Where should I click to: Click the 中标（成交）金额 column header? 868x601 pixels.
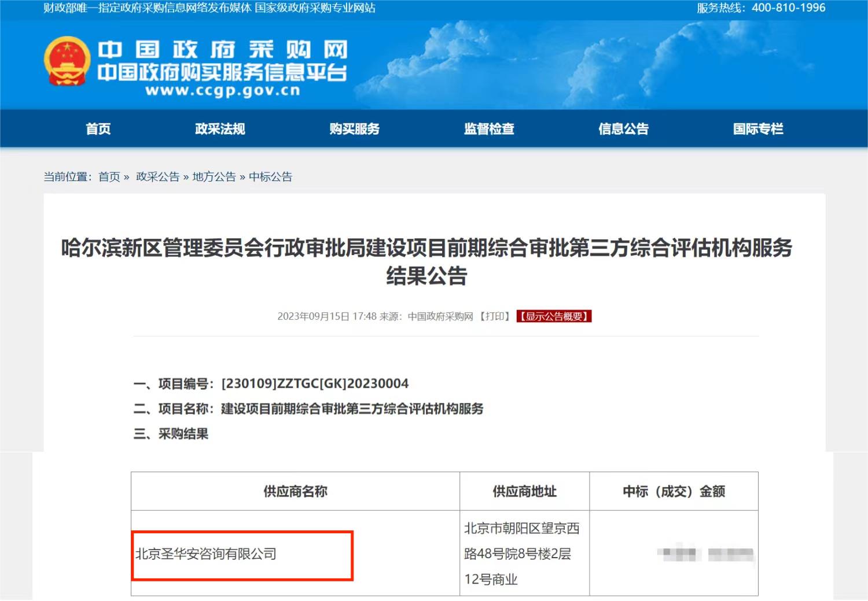674,491
